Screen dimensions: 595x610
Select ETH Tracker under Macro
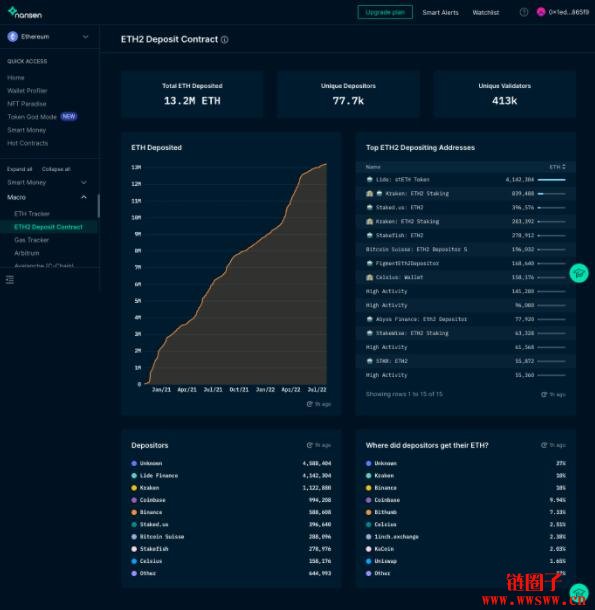[32, 214]
